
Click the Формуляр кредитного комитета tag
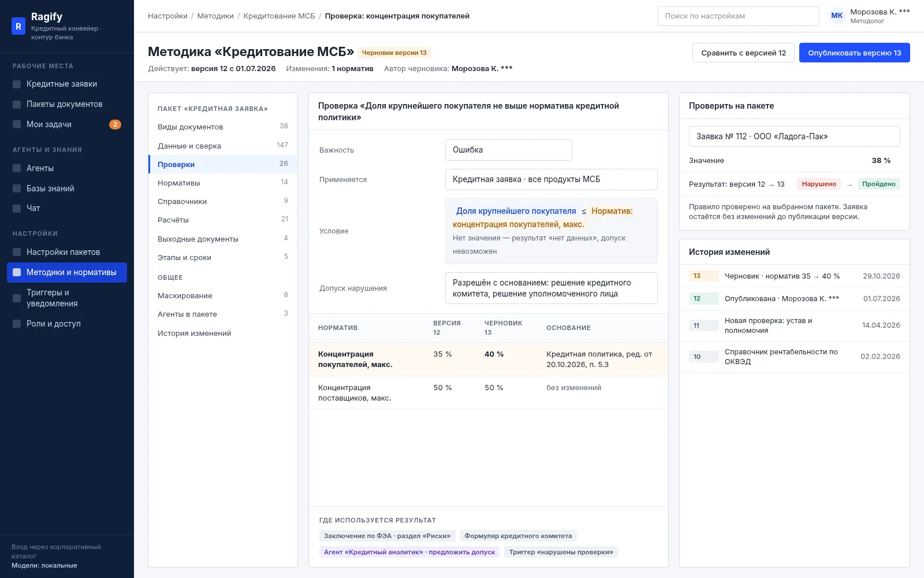point(518,536)
